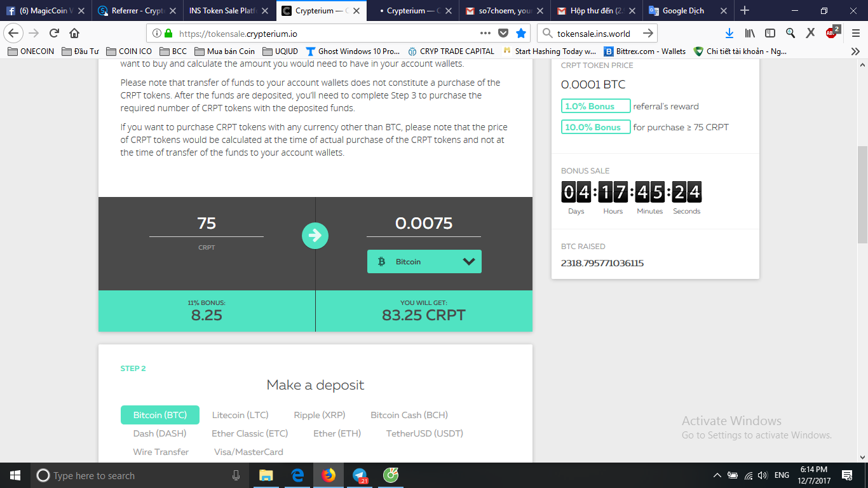Pick Ether Classic (ETC) deposit option
868x488 pixels.
[250, 433]
